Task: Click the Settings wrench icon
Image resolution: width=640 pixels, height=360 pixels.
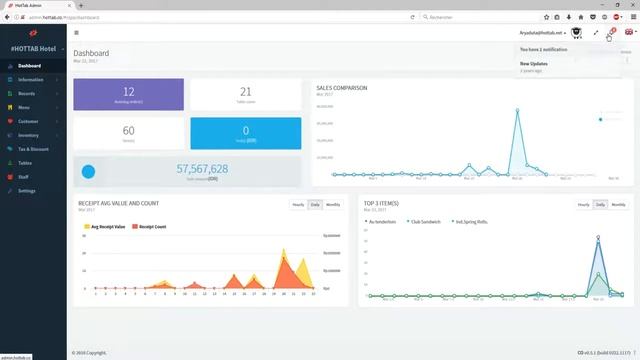Action: pos(10,191)
